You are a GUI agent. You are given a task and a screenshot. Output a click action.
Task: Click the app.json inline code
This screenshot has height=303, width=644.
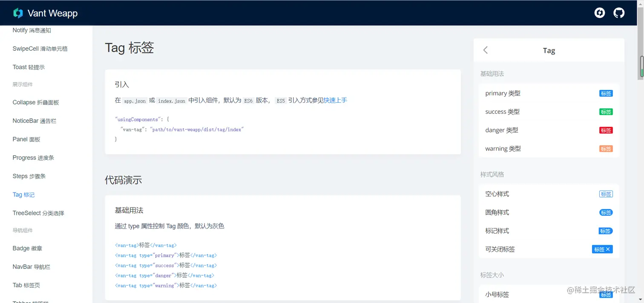tap(135, 101)
